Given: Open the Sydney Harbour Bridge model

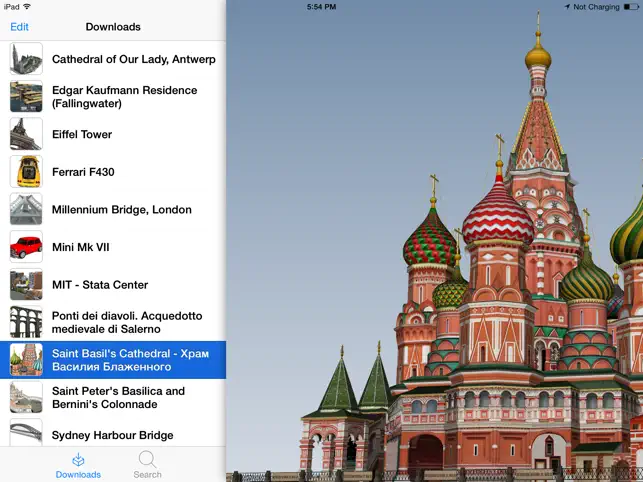Looking at the screenshot, I should [113, 432].
